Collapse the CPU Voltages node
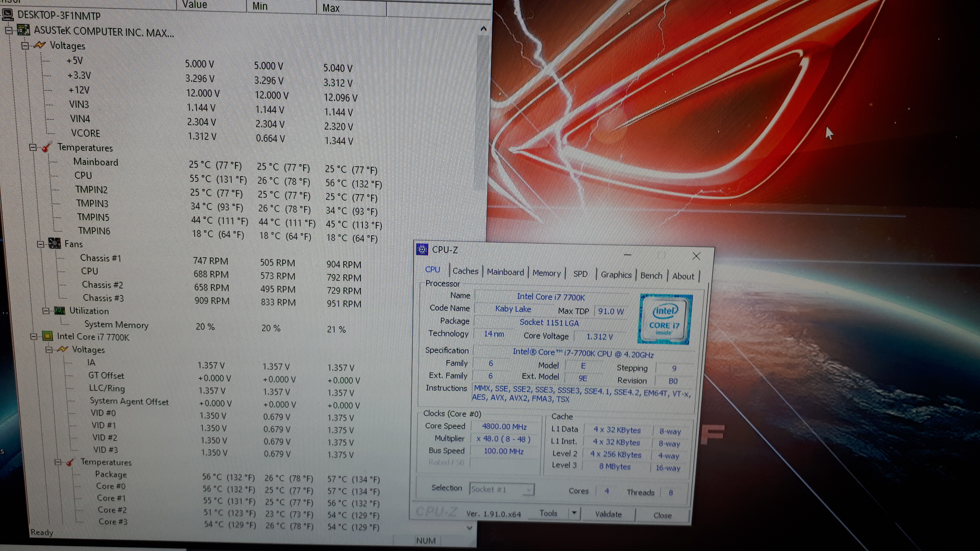This screenshot has width=980, height=551. (49, 349)
